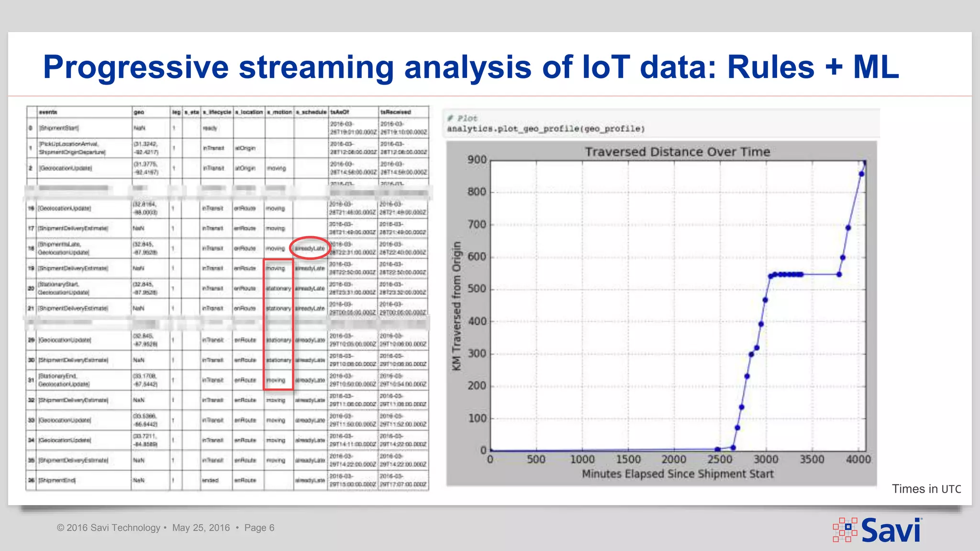Click the 'tsReceived' column header

[x=396, y=112]
